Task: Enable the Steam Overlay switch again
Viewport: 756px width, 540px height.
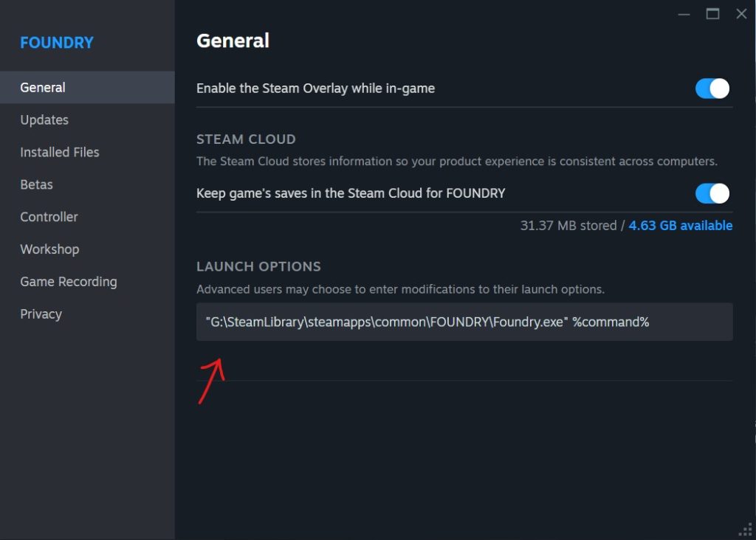Action: click(x=711, y=88)
